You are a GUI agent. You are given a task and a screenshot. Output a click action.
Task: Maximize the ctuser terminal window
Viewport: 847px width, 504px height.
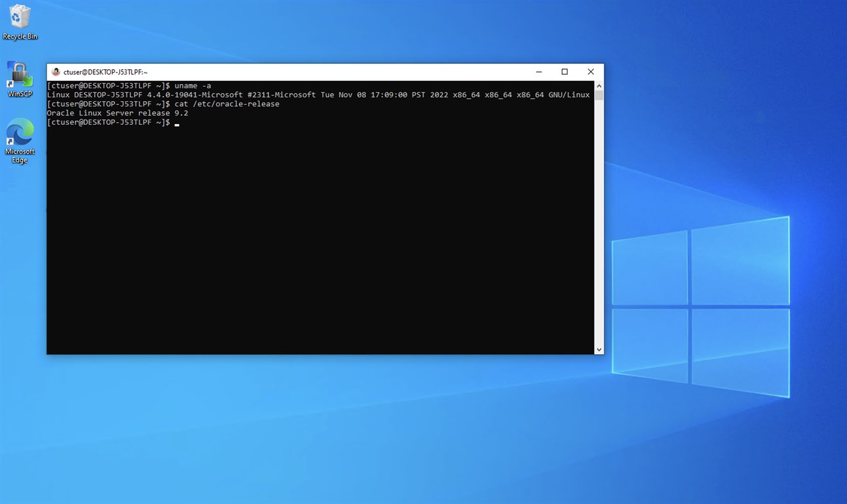pos(564,72)
